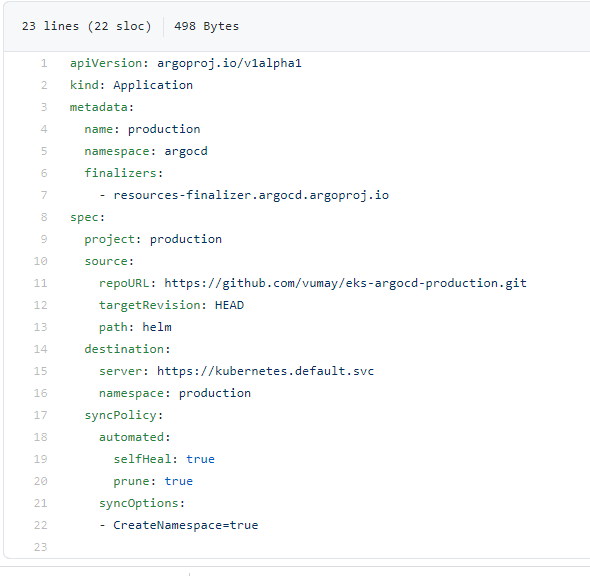
Task: Click line number 15 in gutter
Action: point(41,371)
